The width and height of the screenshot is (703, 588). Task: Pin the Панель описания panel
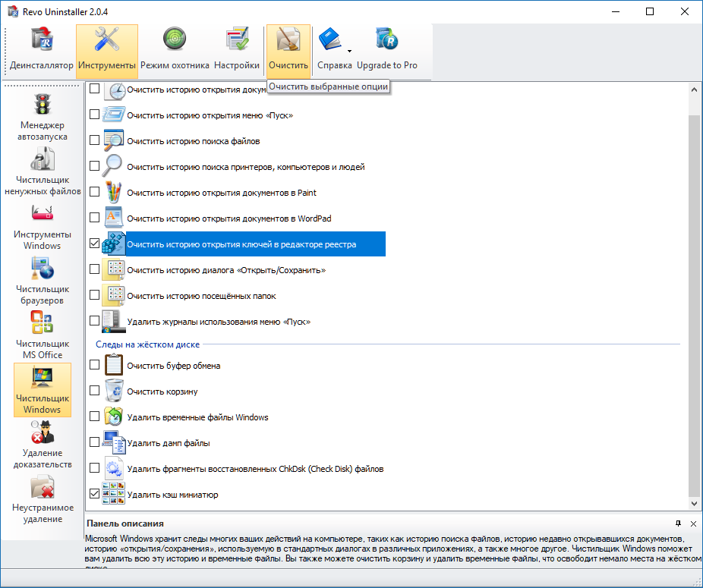pos(678,524)
